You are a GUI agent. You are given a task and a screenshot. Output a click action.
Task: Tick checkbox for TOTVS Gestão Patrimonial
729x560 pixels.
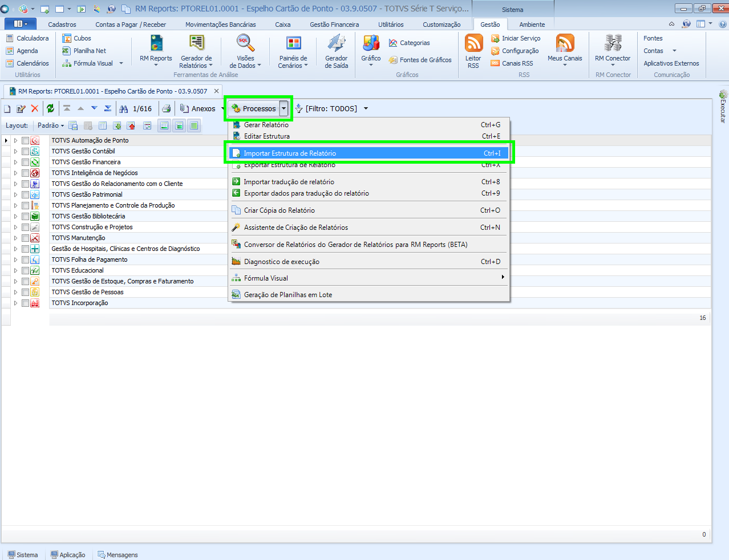tap(25, 194)
